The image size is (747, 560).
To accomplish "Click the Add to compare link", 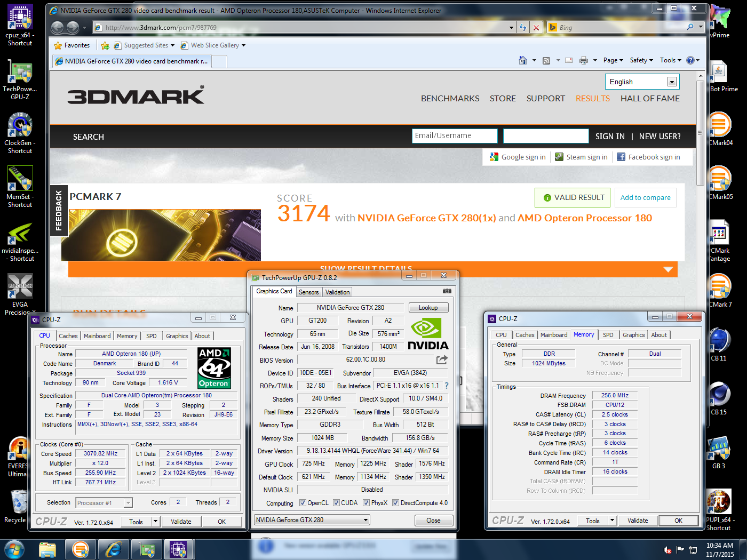I will tap(646, 198).
